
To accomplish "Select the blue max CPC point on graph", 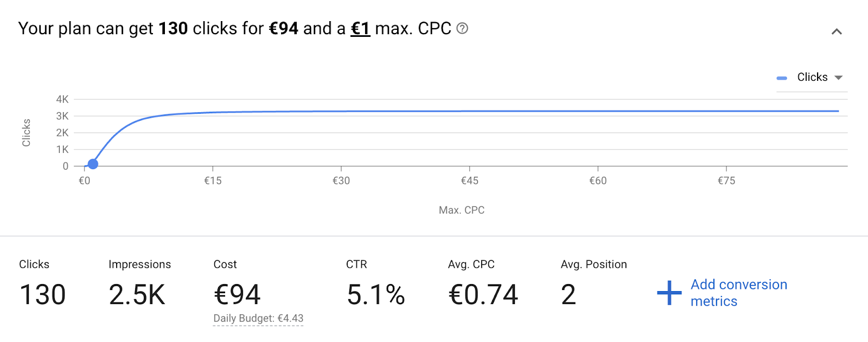I will coord(93,164).
